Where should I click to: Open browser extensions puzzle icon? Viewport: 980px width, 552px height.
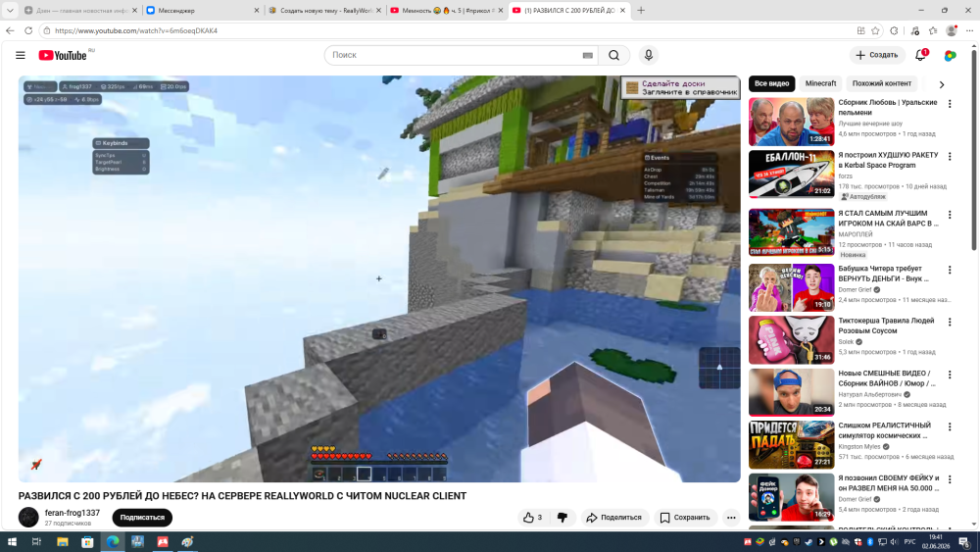tap(894, 30)
